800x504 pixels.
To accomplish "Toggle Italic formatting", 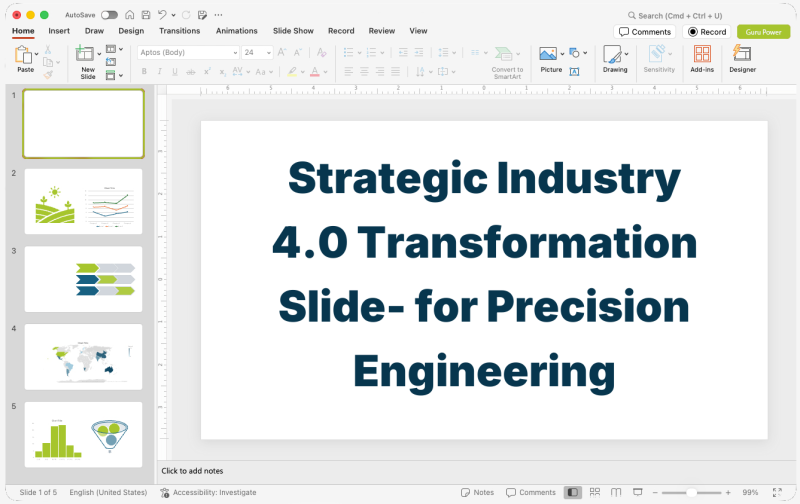I will (160, 72).
